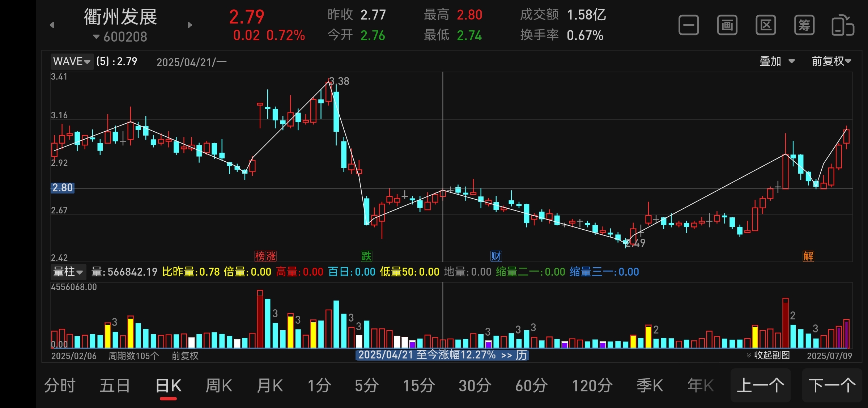868x408 pixels.
Task: Switch to 分时 intraday tab
Action: [60, 385]
